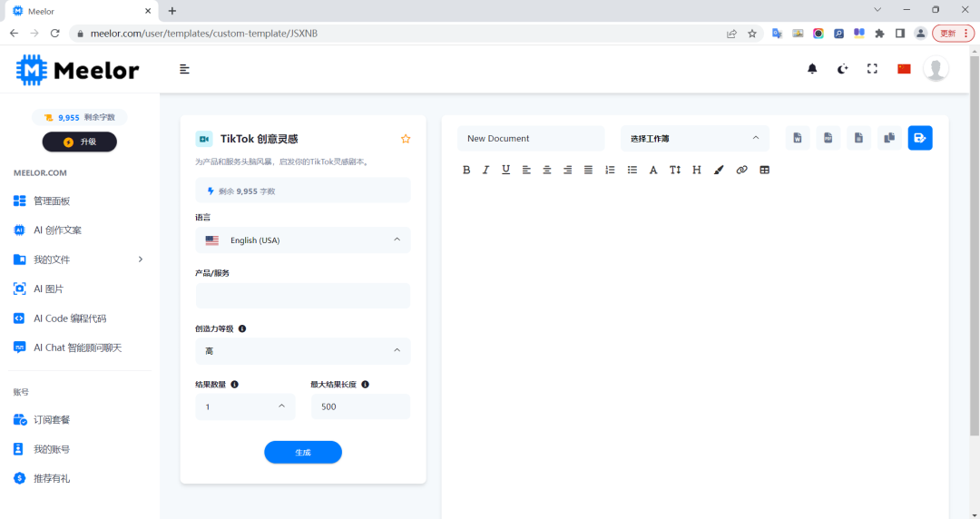The height and width of the screenshot is (519, 980).
Task: Underline the selected editor text
Action: pyautogui.click(x=505, y=170)
